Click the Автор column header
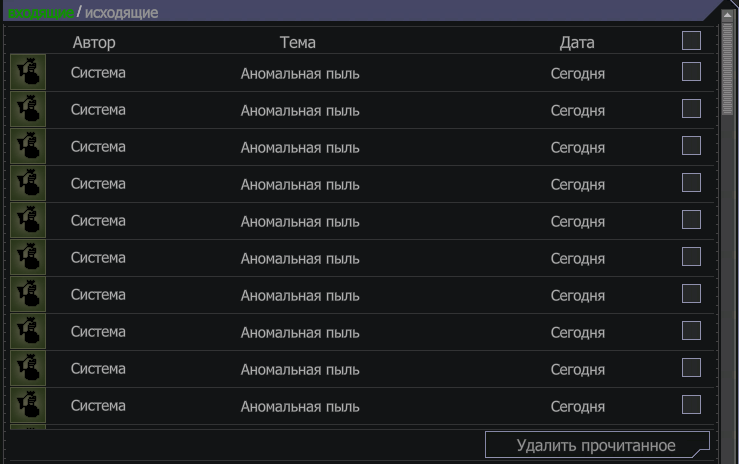The image size is (739, 464). (x=94, y=42)
